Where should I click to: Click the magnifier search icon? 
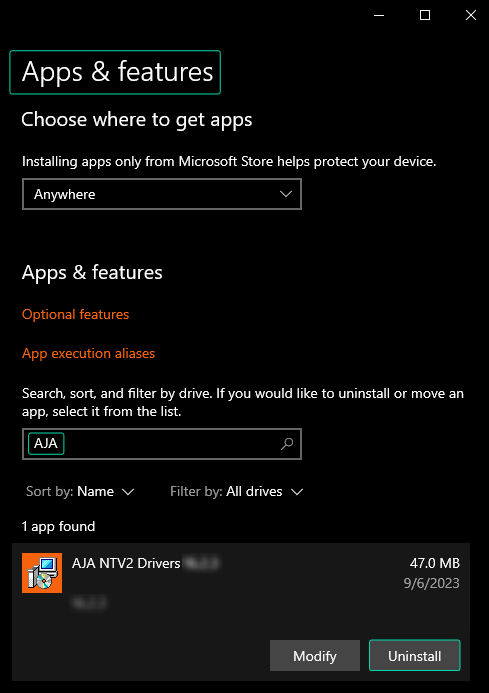(287, 444)
